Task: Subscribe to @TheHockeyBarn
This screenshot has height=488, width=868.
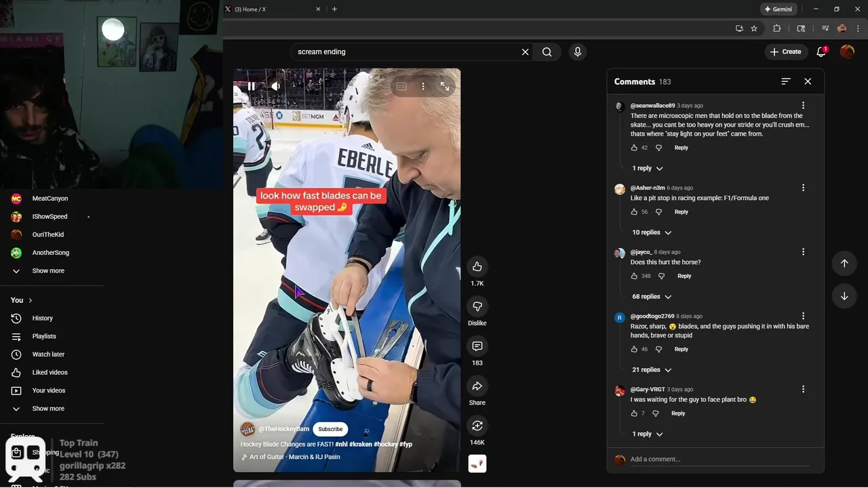Action: [330, 429]
